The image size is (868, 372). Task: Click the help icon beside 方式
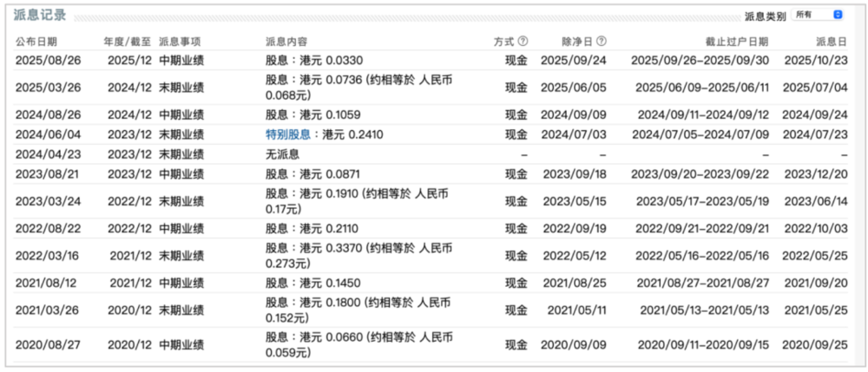point(523,42)
